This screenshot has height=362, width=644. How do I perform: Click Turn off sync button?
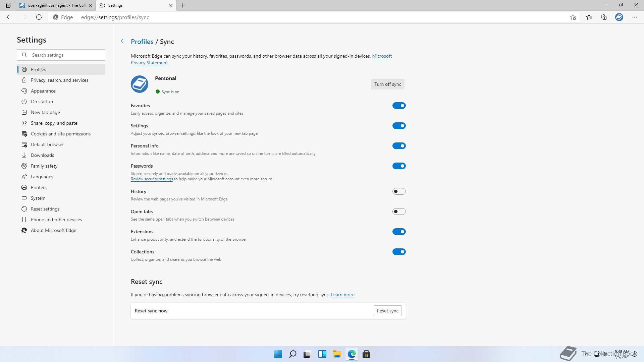387,84
